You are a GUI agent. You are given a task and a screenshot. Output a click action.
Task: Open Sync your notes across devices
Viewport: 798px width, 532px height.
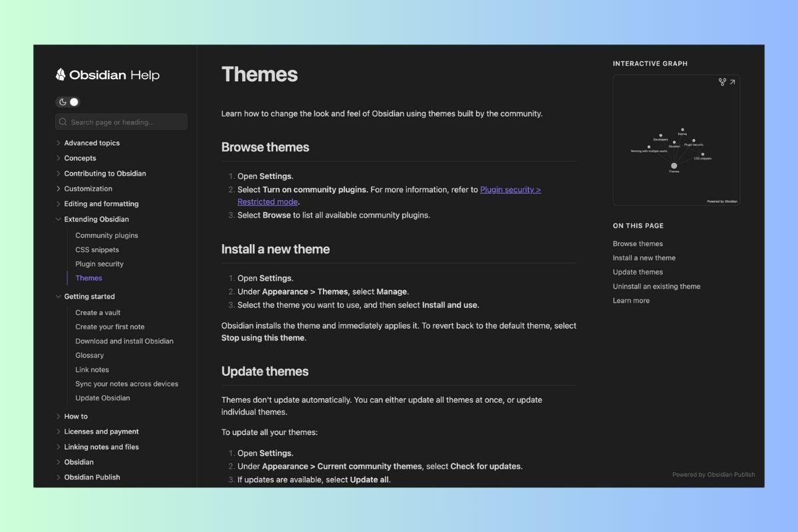coord(126,384)
